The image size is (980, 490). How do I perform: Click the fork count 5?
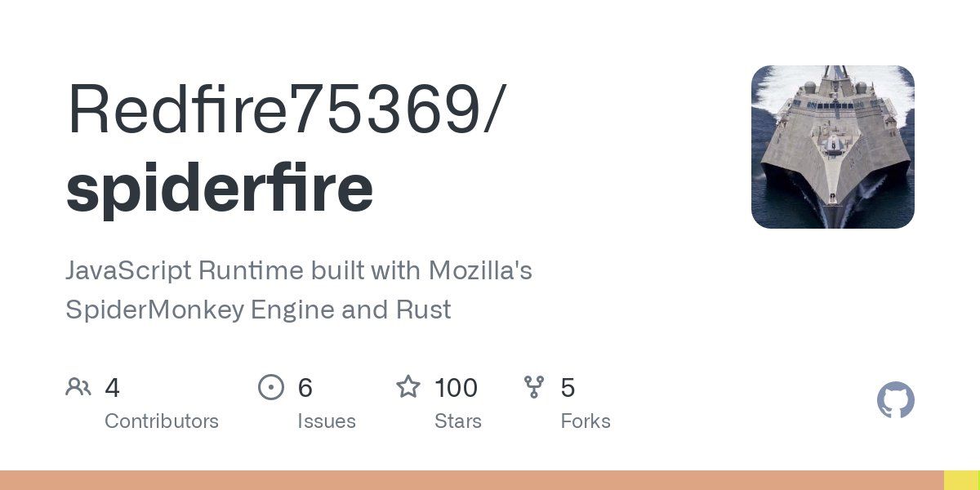[568, 387]
